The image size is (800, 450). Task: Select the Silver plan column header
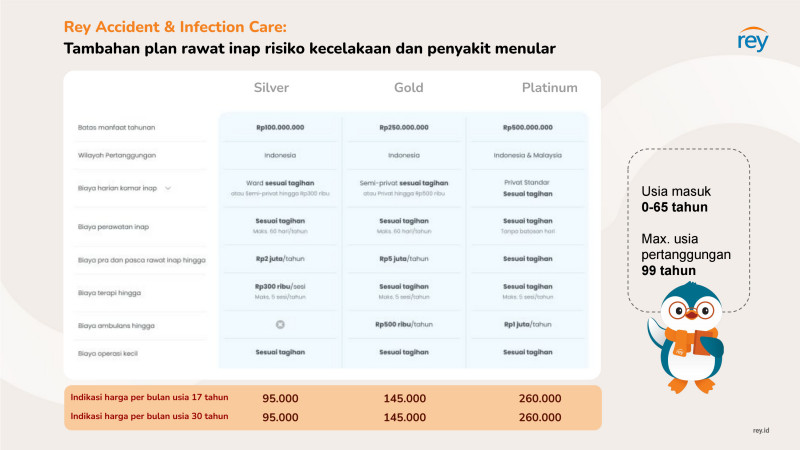[271, 88]
